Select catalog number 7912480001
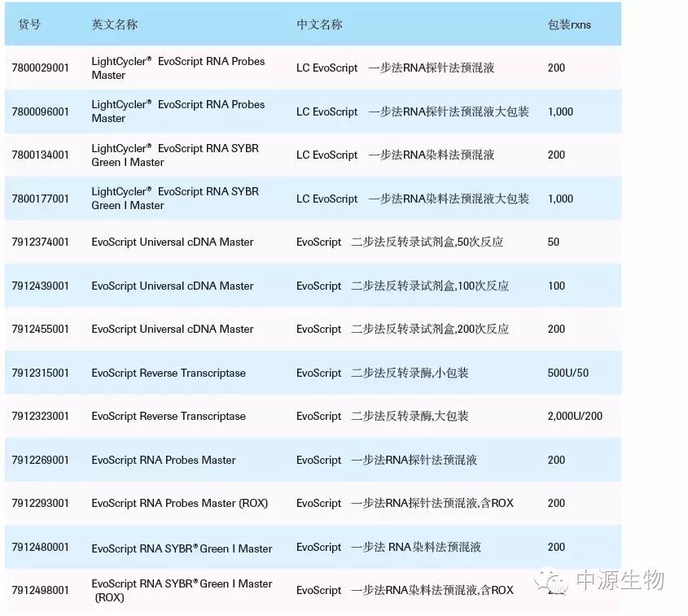This screenshot has width=688, height=616. tap(41, 548)
